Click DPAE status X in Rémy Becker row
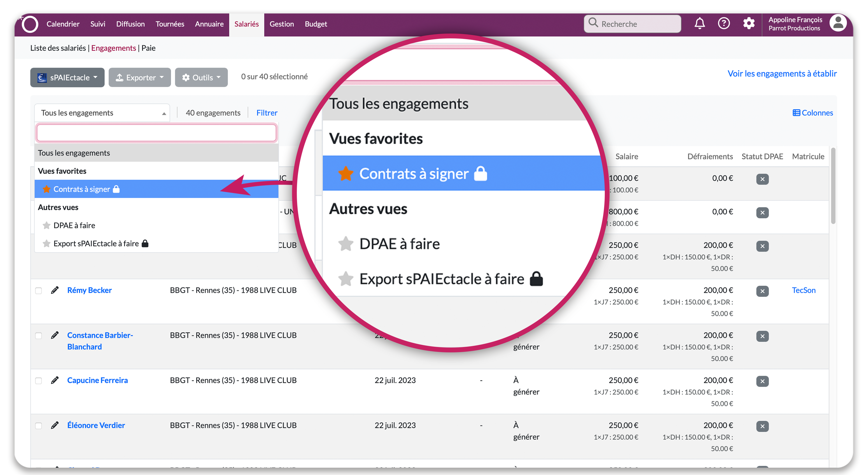The image size is (868, 475). [762, 291]
